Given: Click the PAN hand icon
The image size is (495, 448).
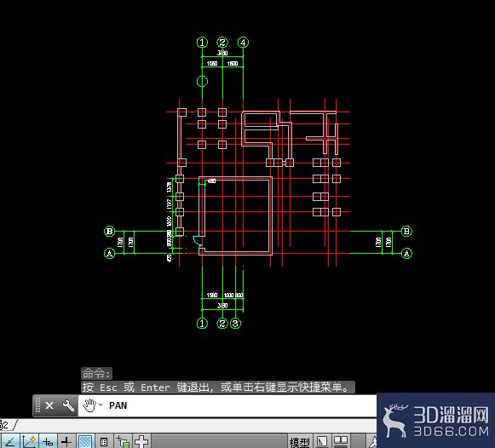Looking at the screenshot, I should (x=89, y=405).
